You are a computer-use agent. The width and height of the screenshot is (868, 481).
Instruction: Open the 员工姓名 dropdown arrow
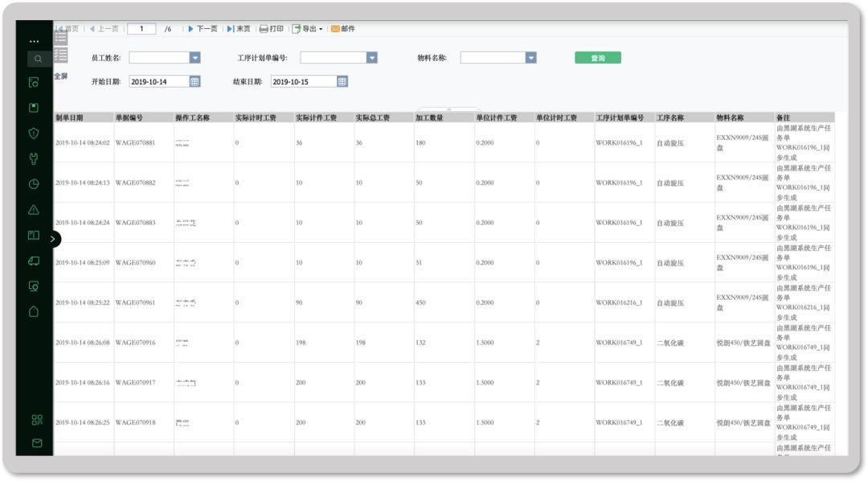pyautogui.click(x=194, y=58)
